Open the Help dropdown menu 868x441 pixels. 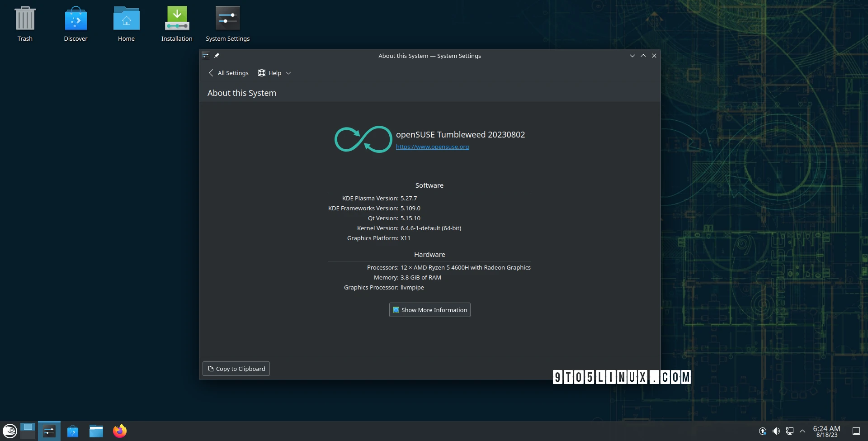pyautogui.click(x=274, y=73)
